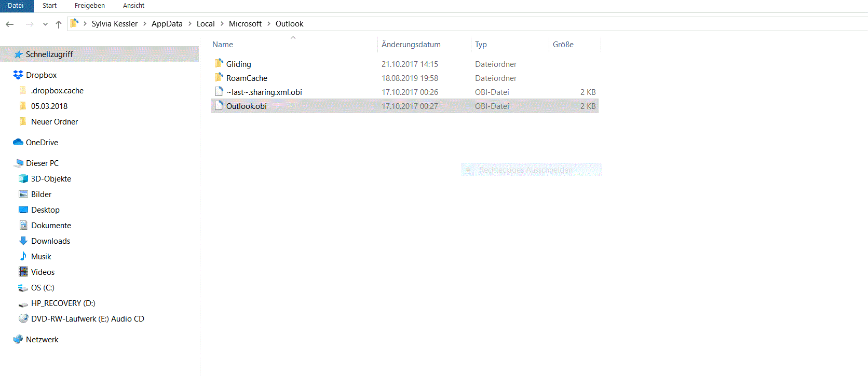Select the Outlook.obi file icon
This screenshot has width=868, height=376.
pos(219,105)
